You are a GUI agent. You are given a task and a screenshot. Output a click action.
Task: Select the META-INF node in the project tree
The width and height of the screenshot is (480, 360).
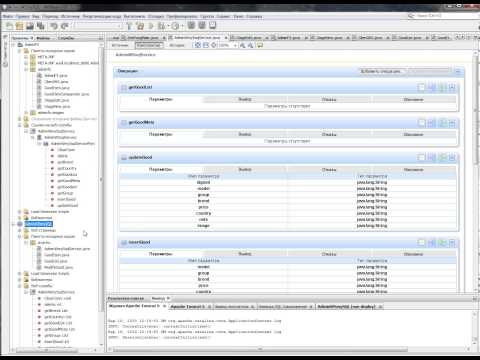(x=46, y=57)
